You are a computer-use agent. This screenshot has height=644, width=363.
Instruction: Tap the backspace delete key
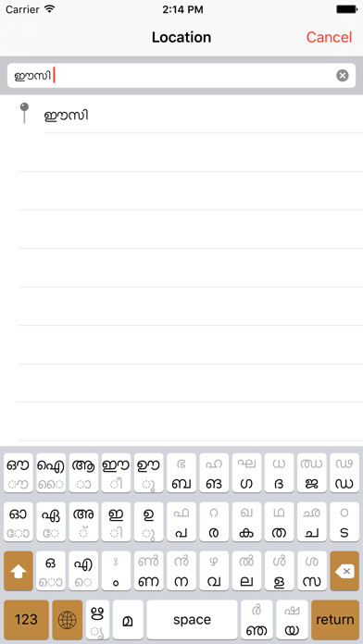344,571
